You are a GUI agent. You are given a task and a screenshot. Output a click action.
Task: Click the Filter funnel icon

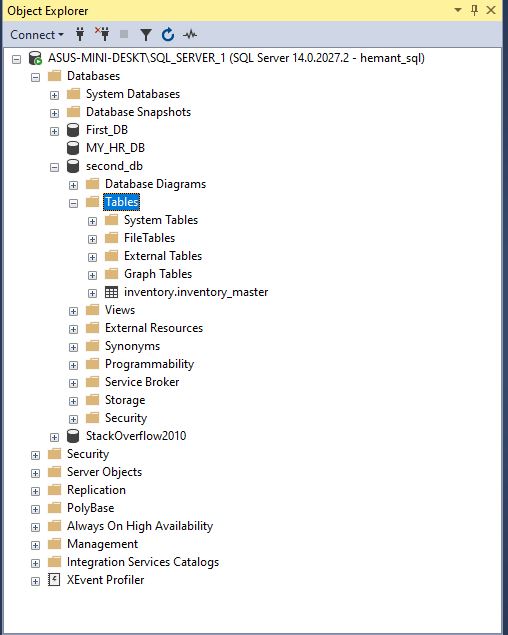pyautogui.click(x=146, y=35)
